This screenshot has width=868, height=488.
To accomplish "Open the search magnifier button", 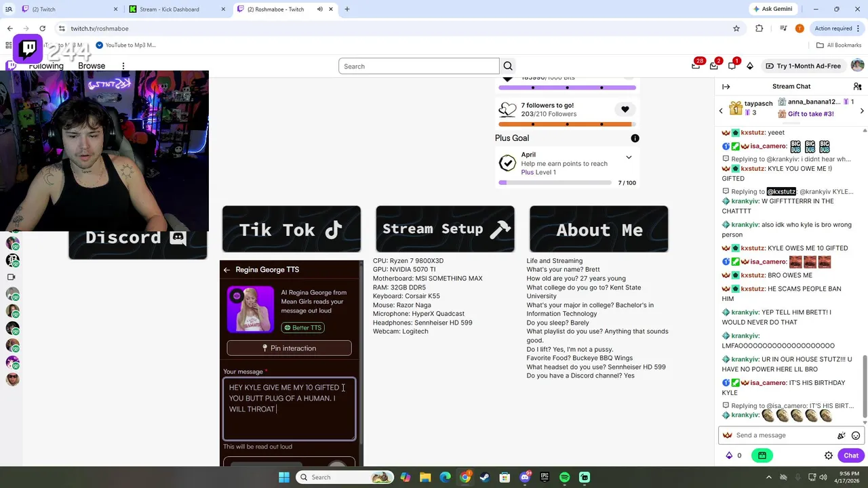I will (508, 66).
